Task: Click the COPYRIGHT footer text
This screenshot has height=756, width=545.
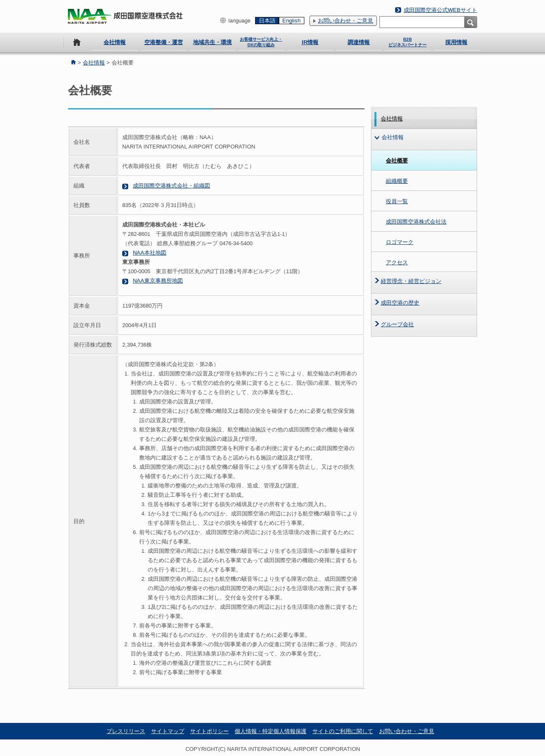Action: pyautogui.click(x=272, y=749)
